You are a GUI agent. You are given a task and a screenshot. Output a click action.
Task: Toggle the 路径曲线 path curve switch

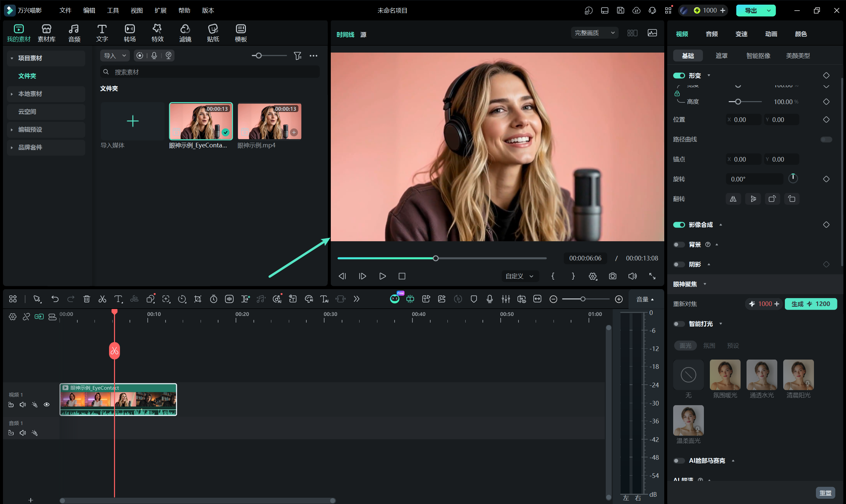826,139
